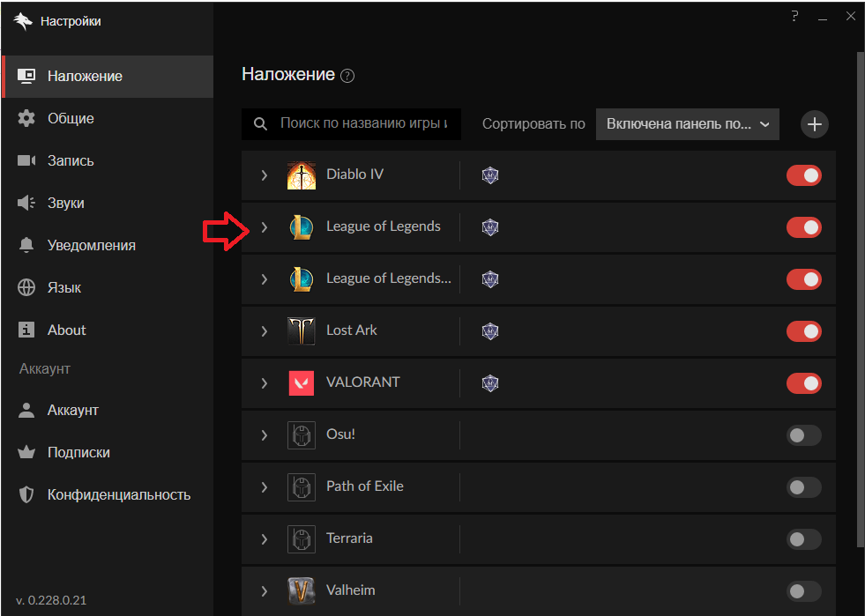Open Конфиденциальность settings

108,494
